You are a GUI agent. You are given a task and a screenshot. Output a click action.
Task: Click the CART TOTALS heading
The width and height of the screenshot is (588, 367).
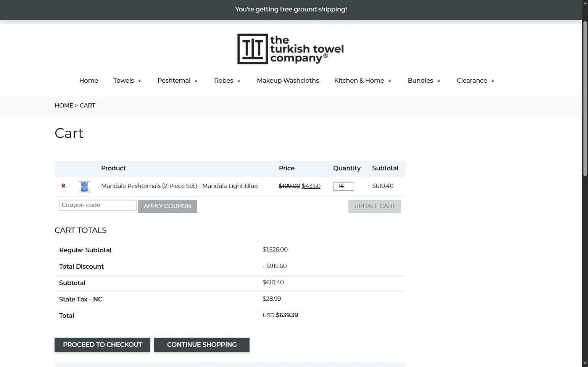[81, 230]
